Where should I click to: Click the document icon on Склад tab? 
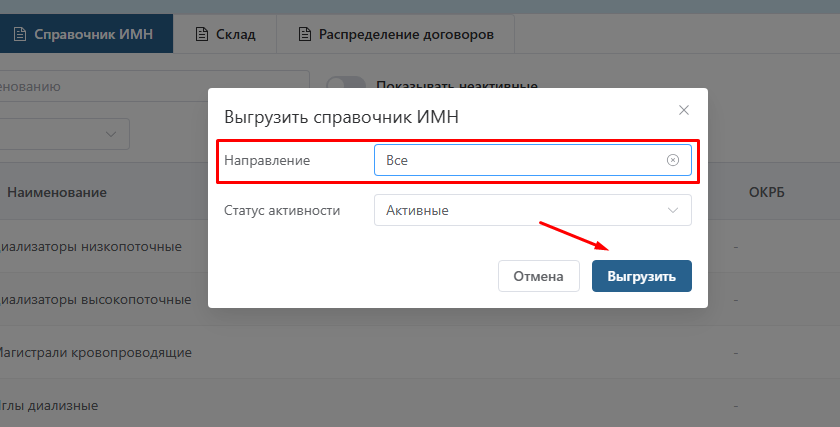[x=201, y=34]
